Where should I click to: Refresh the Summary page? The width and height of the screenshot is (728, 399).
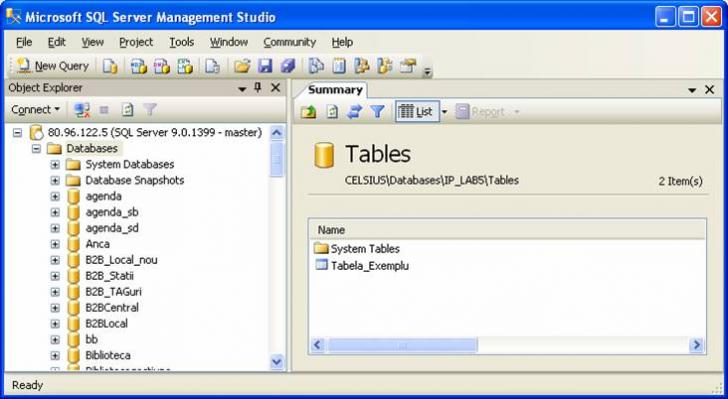[x=332, y=111]
